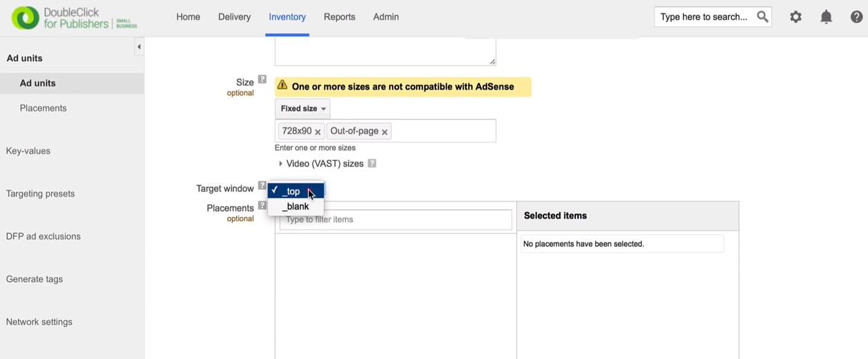Click the 'No placements have been selected' text
The height and width of the screenshot is (359, 868).
coord(584,244)
